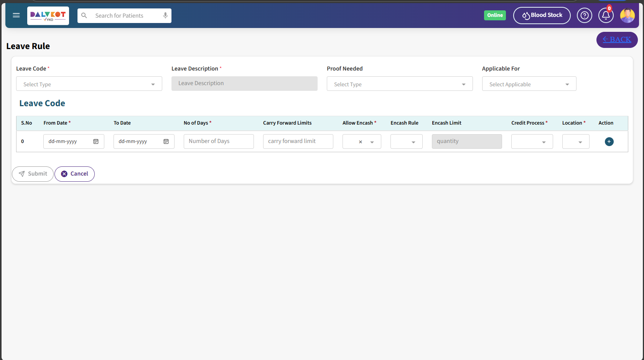This screenshot has height=360, width=644.
Task: Click the microphone voice search icon
Action: (x=165, y=16)
